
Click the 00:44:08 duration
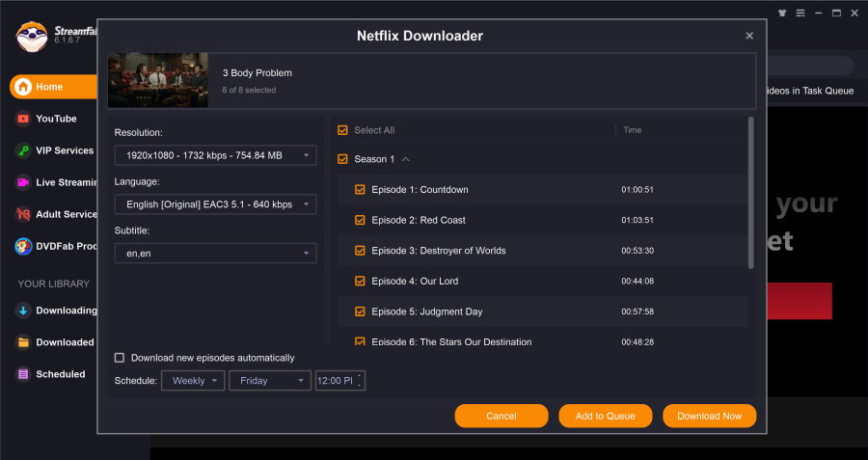click(637, 282)
